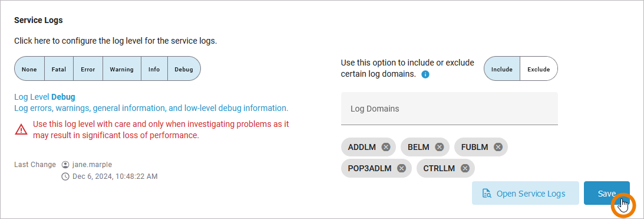Image resolution: width=644 pixels, height=219 pixels.
Task: Click the user icon beside jane.marple
Action: pyautogui.click(x=65, y=165)
